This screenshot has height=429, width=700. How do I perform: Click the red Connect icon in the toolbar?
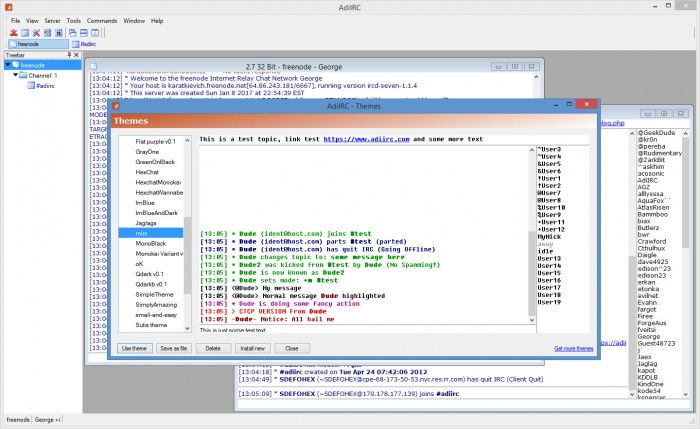click(13, 33)
